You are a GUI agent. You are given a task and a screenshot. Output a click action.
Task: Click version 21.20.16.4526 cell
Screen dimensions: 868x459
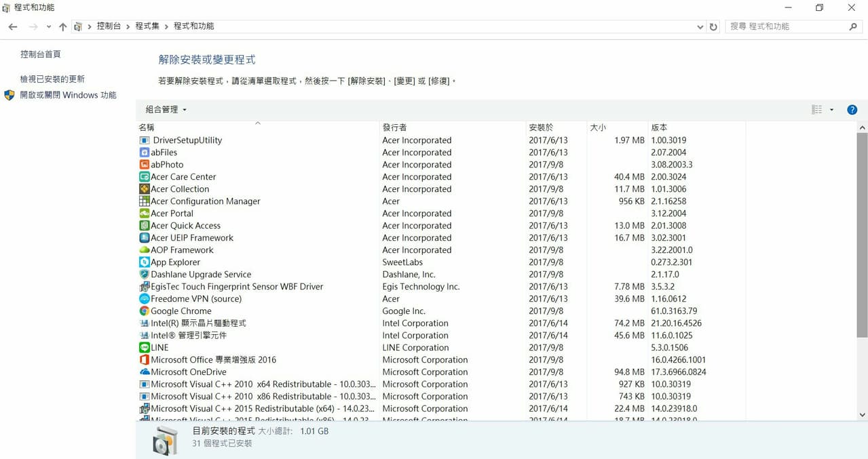click(676, 323)
